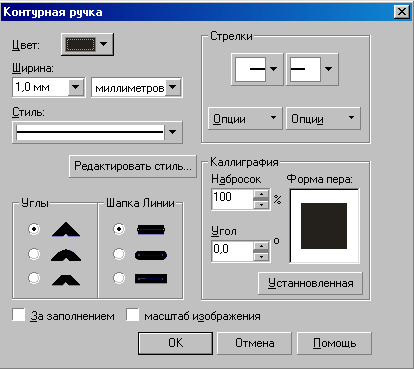Click the Угол field showing 0,0
The image size is (414, 369).
pyautogui.click(x=233, y=251)
